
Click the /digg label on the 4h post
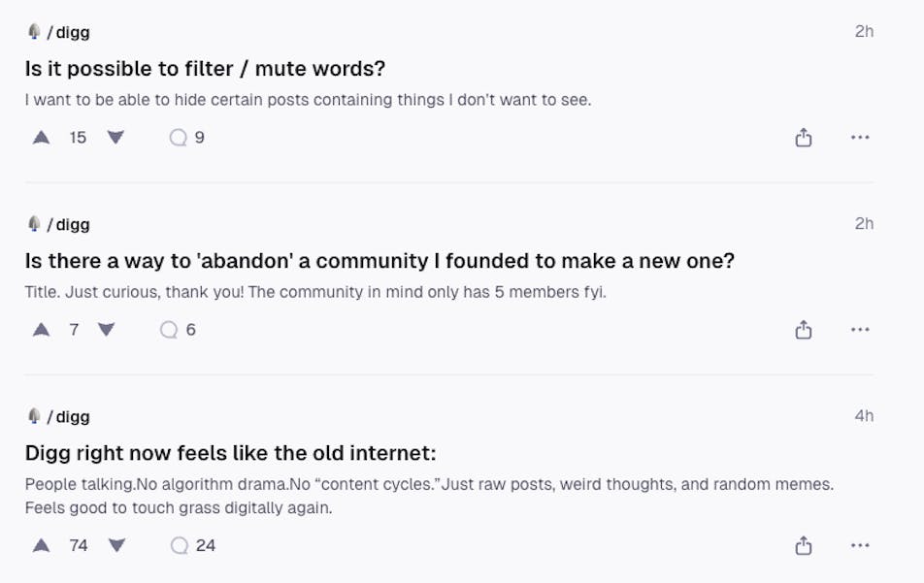[x=67, y=416]
